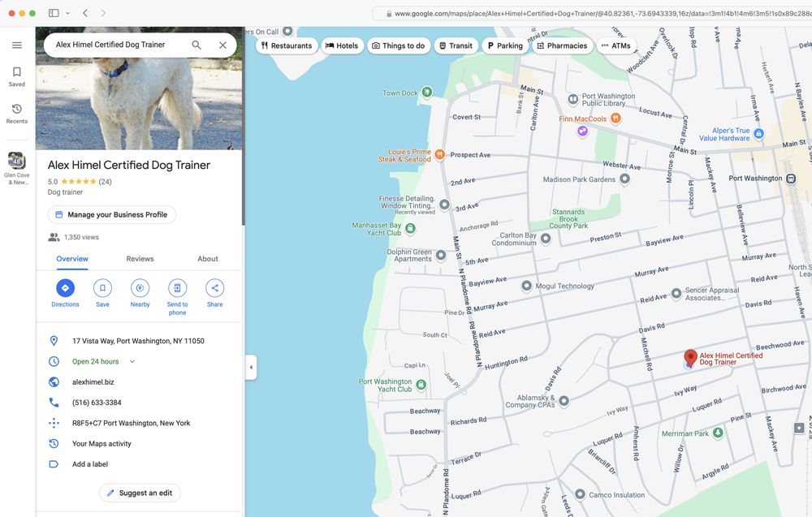Click Manage your Business Profile button
The image size is (812, 517).
coord(112,215)
